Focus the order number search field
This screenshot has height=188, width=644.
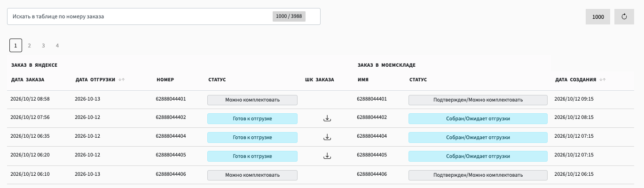(164, 16)
